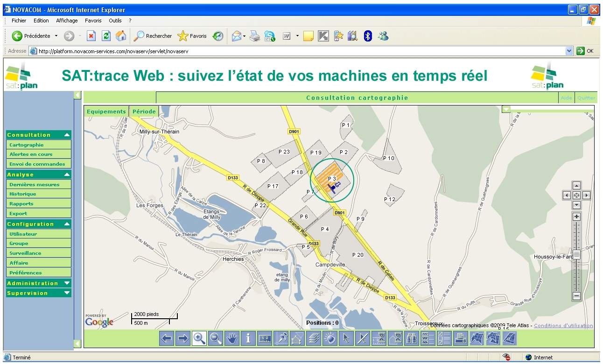This screenshot has height=364, width=603.
Task: Open the Affichage menu
Action: point(67,21)
